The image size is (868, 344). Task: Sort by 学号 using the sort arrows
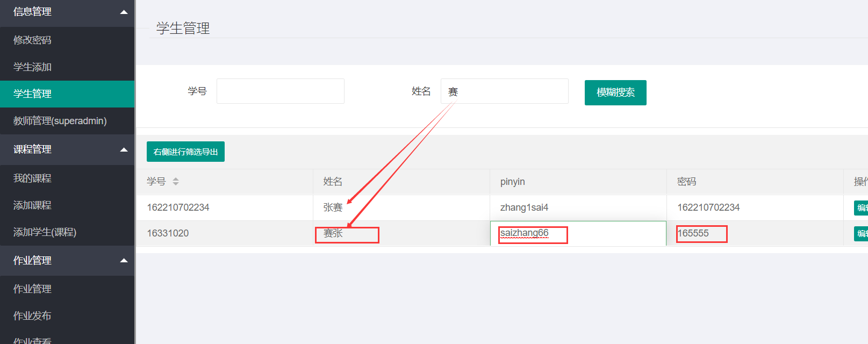pos(176,182)
